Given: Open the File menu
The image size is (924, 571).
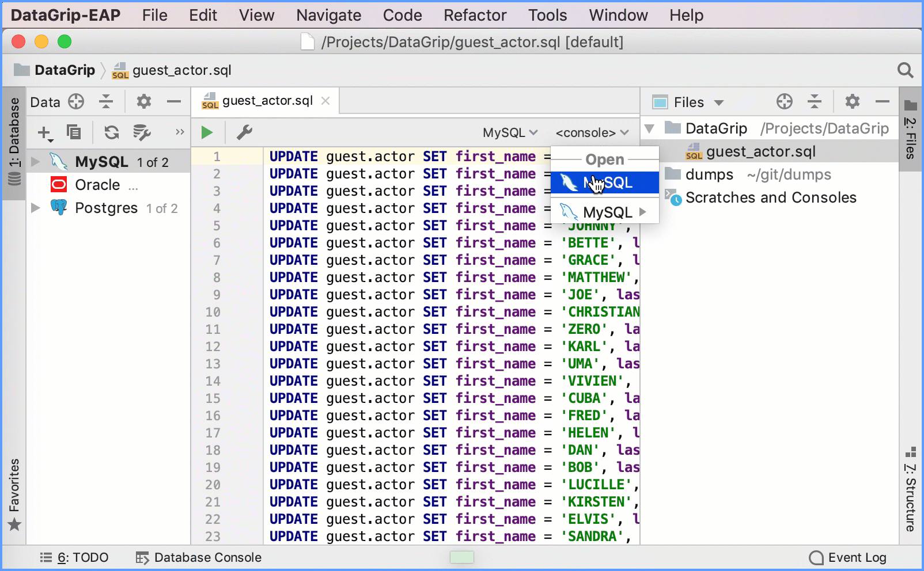Looking at the screenshot, I should point(155,15).
